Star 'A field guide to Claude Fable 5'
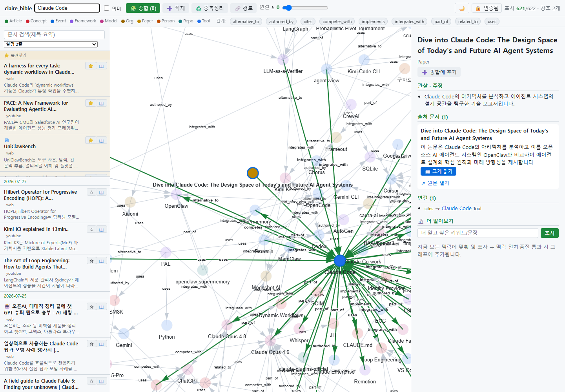This screenshot has width=565, height=392. pos(91,381)
